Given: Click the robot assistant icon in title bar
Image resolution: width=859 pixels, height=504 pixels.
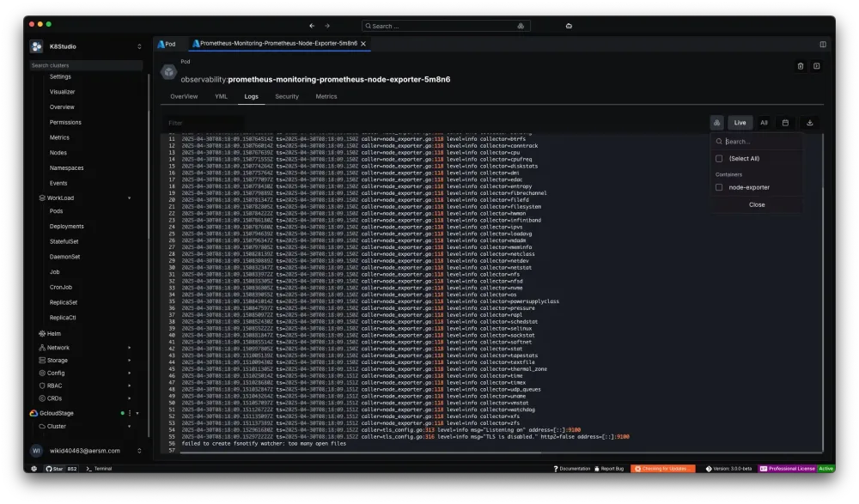Looking at the screenshot, I should tap(569, 26).
